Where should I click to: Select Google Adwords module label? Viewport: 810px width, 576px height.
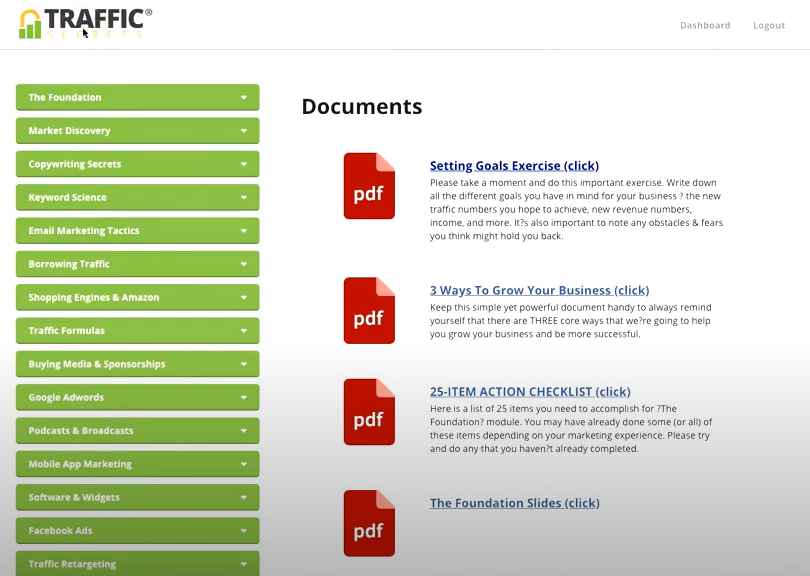pyautogui.click(x=66, y=397)
